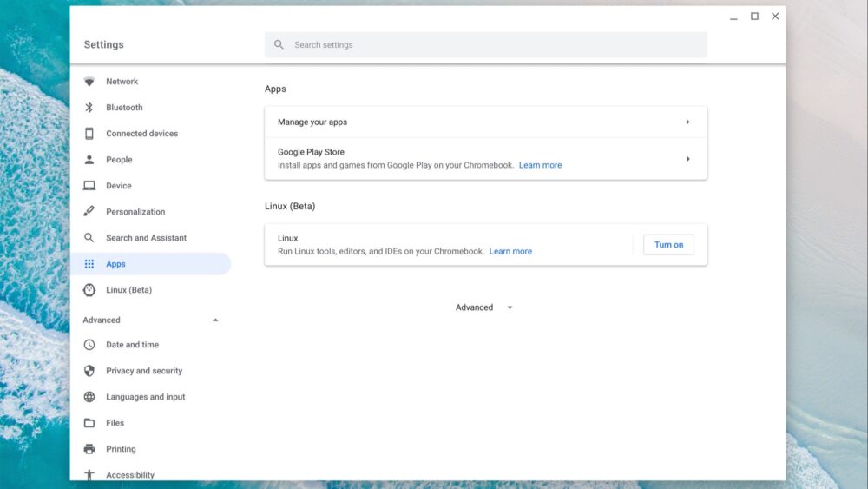Image resolution: width=868 pixels, height=489 pixels.
Task: Open Manage your apps arrow
Action: [687, 122]
